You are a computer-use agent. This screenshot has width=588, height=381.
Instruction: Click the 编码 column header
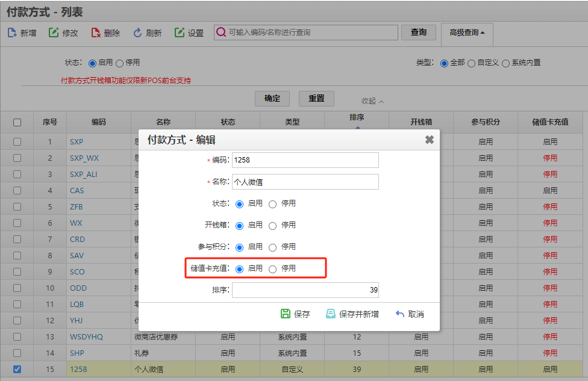[99, 122]
